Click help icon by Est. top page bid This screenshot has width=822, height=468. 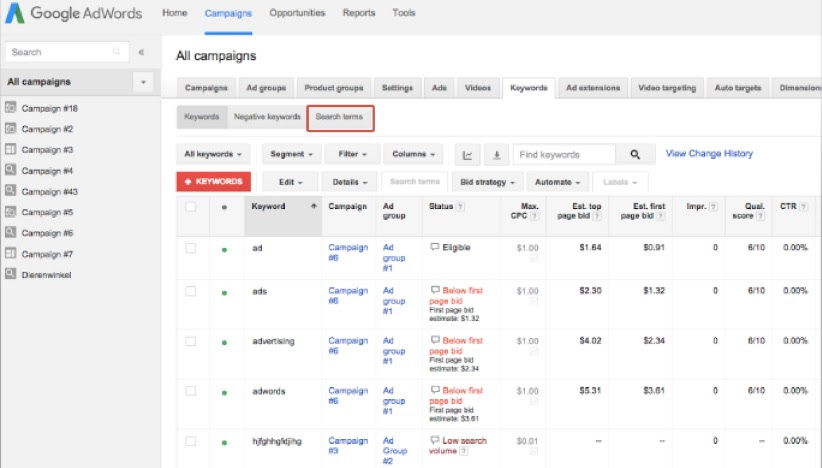[x=597, y=216]
